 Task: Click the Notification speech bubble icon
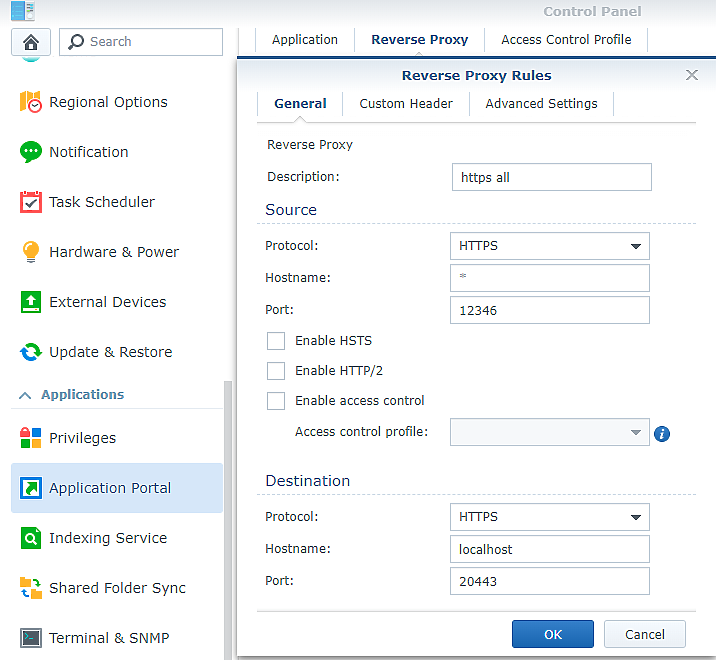[31, 152]
